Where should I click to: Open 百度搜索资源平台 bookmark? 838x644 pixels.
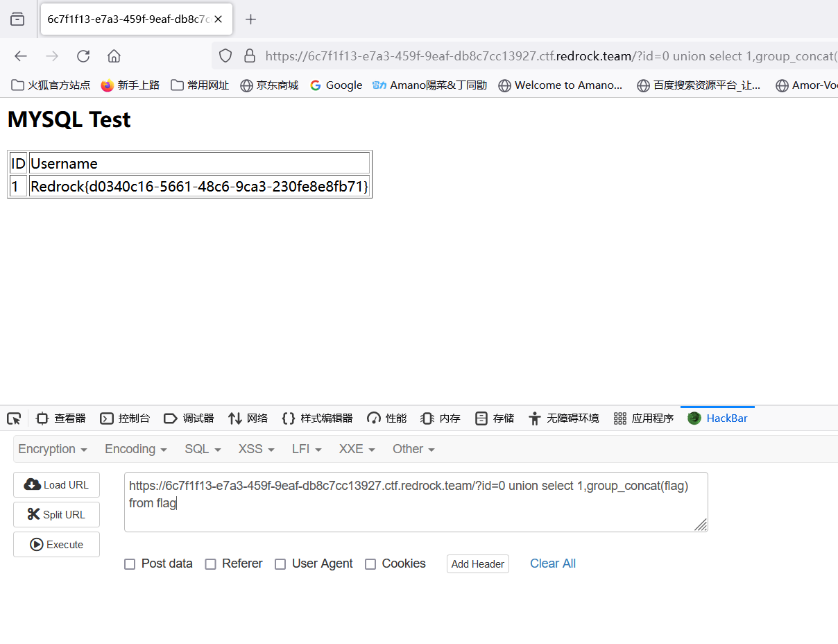pos(699,85)
